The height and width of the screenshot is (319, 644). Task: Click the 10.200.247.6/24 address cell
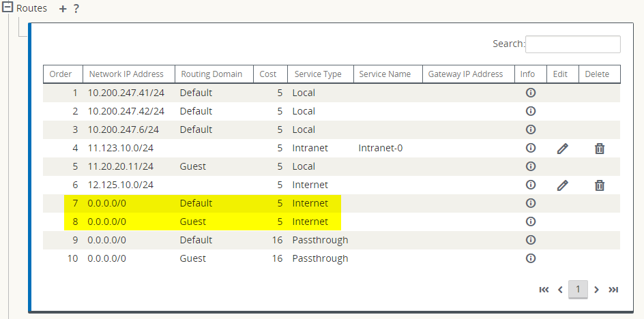tap(123, 130)
